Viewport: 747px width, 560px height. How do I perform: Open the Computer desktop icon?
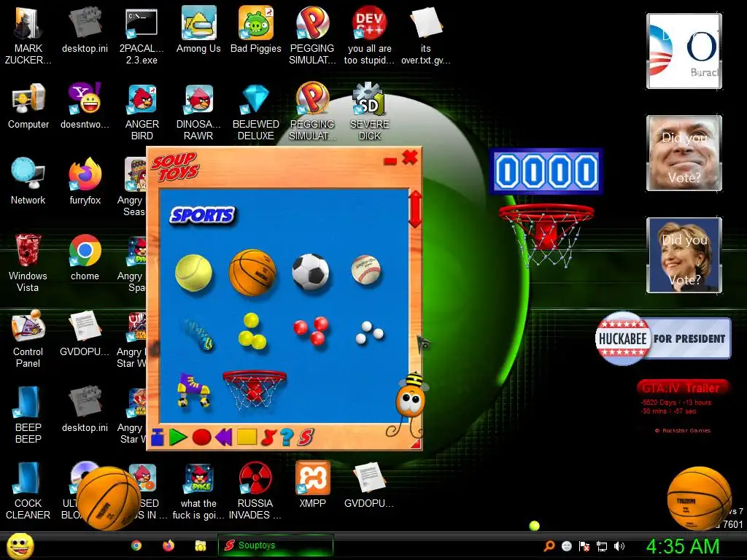[28, 106]
